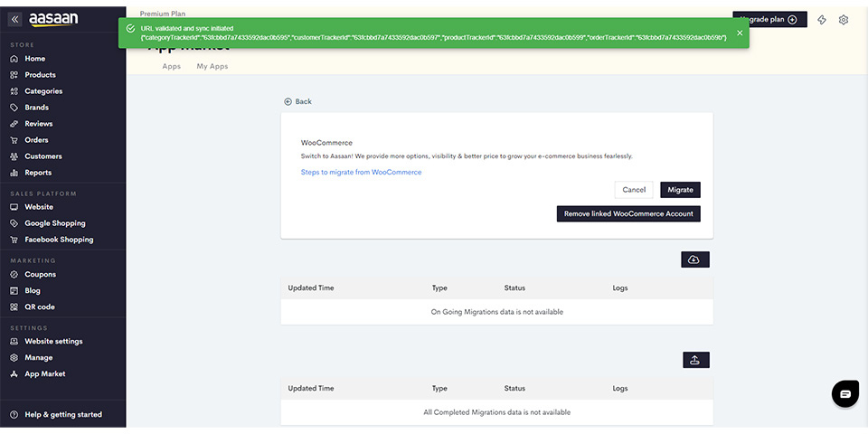Click the 'Premium Plan' label

pos(163,14)
